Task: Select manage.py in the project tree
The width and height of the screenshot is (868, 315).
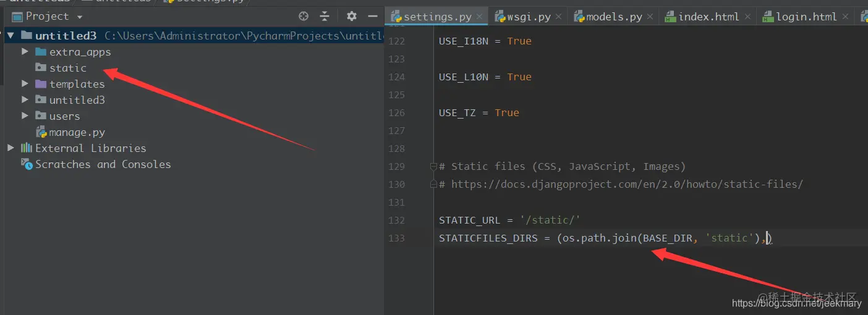Action: click(77, 132)
